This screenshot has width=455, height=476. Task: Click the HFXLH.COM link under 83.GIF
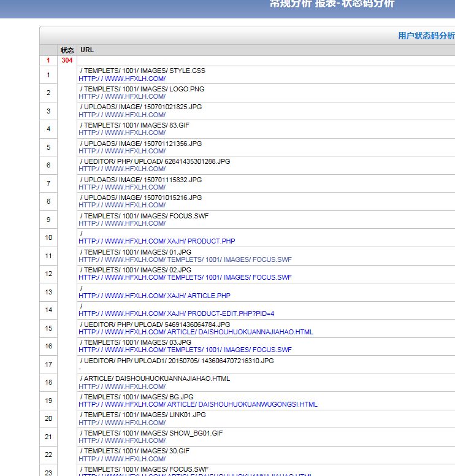pos(122,132)
